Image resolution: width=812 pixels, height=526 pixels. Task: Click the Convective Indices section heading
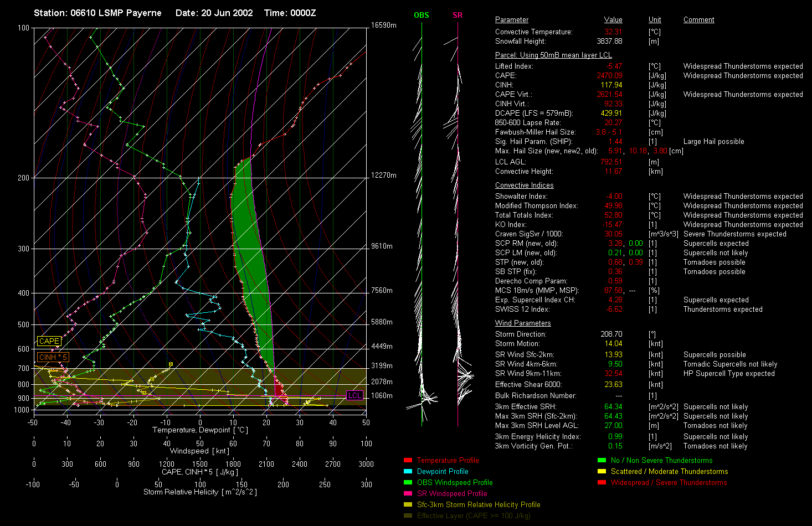pos(524,185)
